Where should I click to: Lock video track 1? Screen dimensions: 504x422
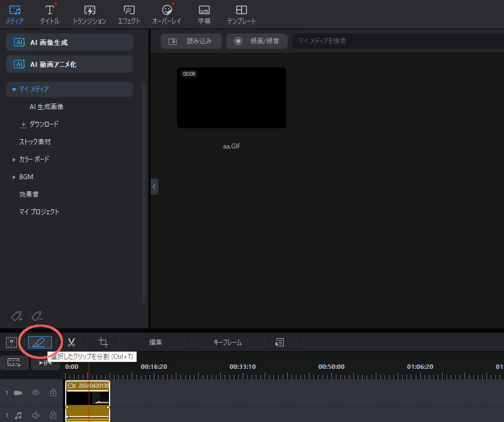pyautogui.click(x=53, y=392)
